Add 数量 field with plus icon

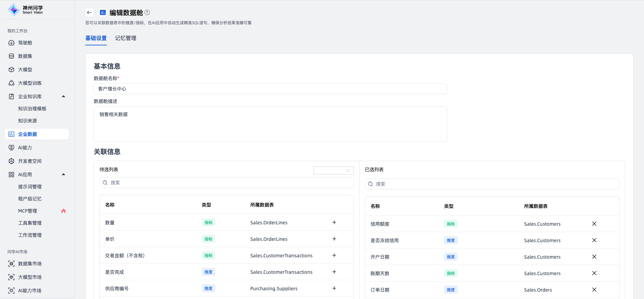(x=334, y=222)
